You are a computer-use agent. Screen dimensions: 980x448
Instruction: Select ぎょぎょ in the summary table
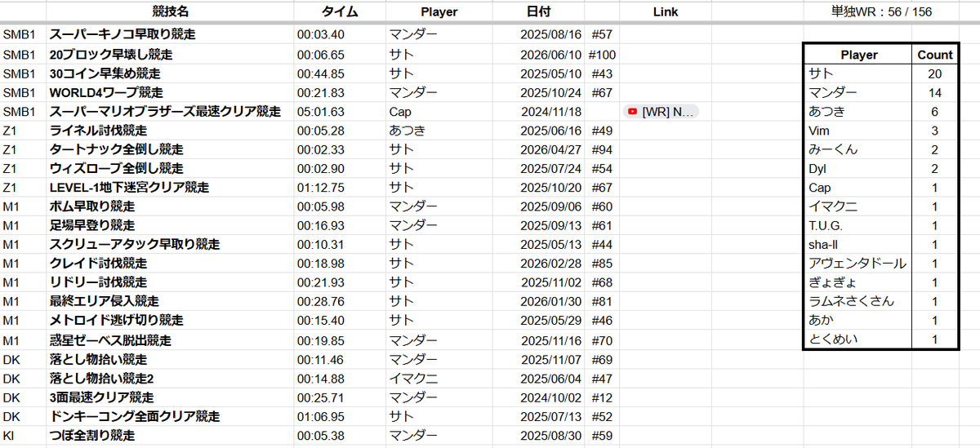point(858,282)
